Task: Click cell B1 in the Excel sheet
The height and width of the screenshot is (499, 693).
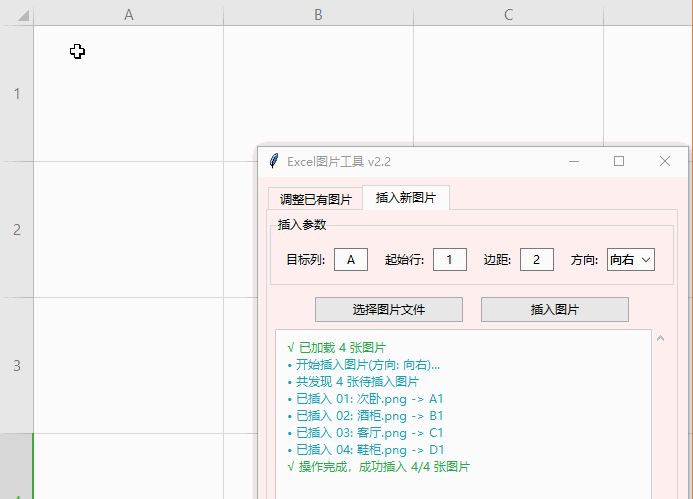Action: click(x=318, y=86)
